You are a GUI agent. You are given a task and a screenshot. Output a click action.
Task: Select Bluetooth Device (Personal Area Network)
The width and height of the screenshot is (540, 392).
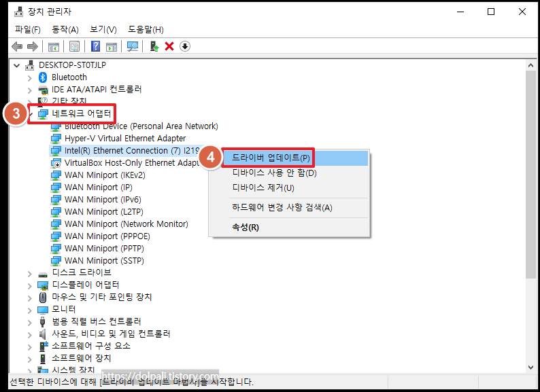pos(141,126)
